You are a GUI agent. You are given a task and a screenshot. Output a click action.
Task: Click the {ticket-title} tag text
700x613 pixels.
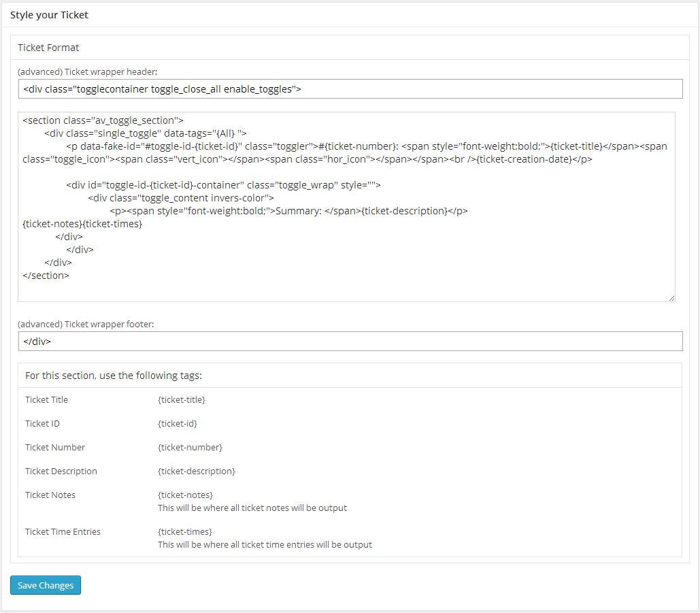click(181, 399)
